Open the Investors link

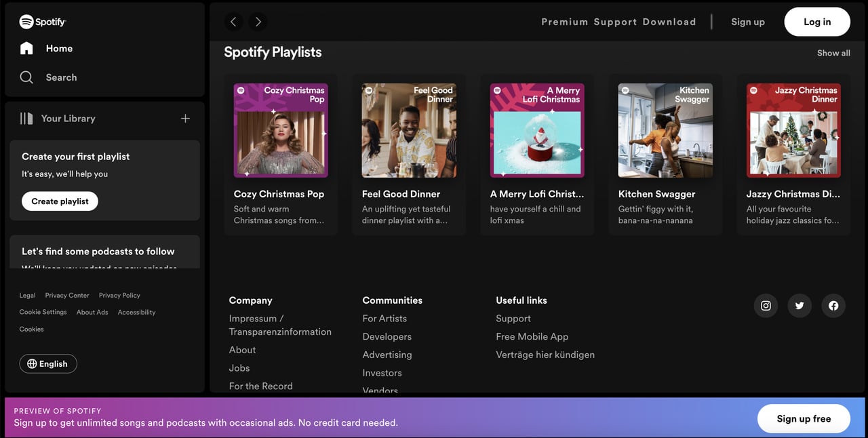pyautogui.click(x=382, y=373)
